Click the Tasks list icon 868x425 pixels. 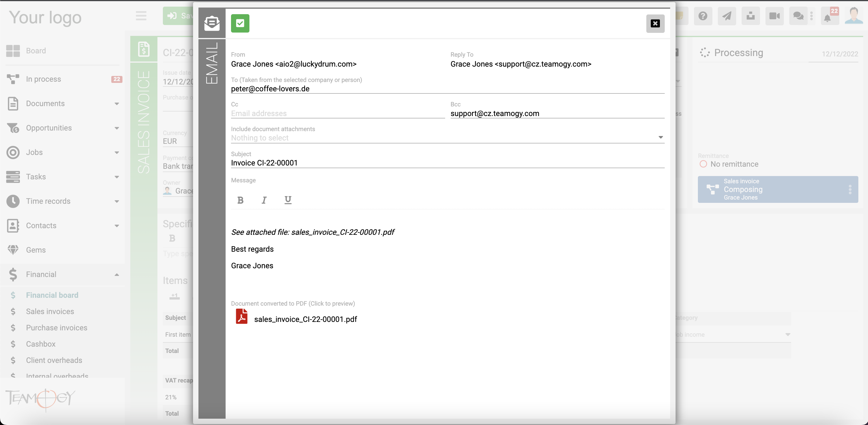point(13,177)
